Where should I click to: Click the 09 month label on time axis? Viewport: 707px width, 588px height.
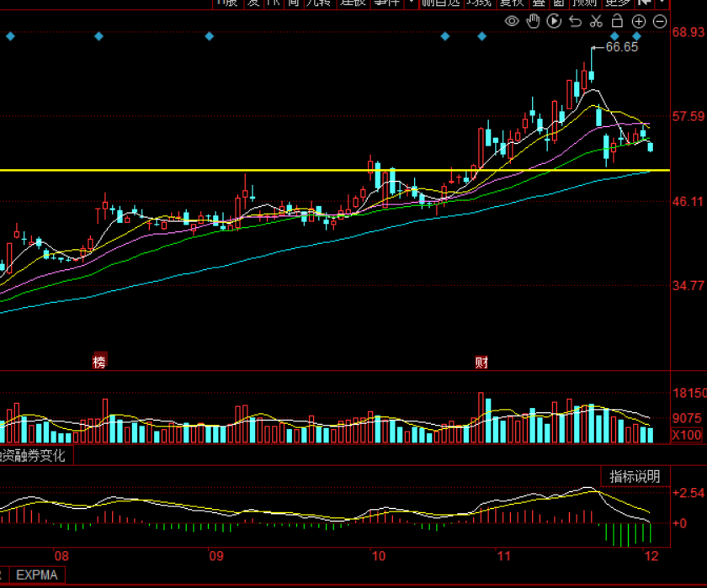[216, 555]
